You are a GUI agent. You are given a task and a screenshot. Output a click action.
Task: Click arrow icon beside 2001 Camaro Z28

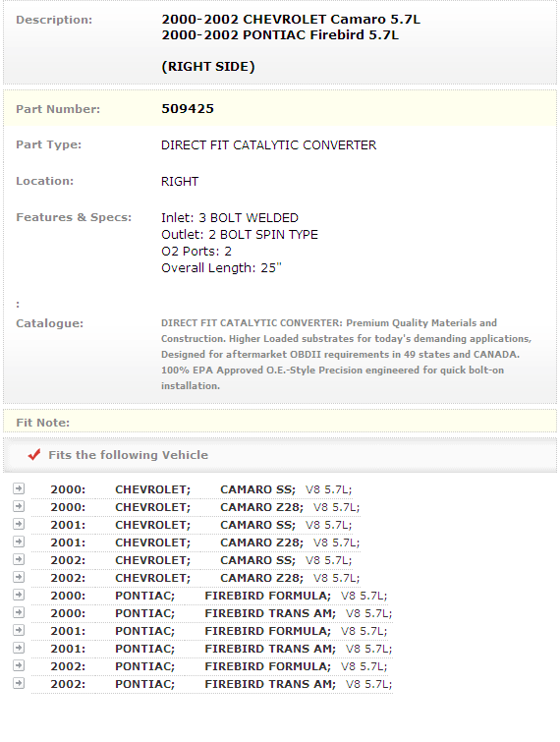(19, 542)
